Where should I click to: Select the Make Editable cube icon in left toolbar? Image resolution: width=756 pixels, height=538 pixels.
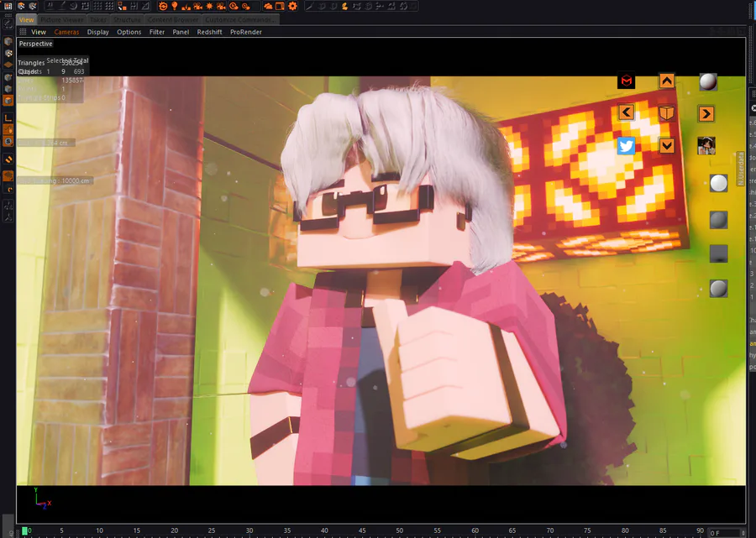[8, 41]
